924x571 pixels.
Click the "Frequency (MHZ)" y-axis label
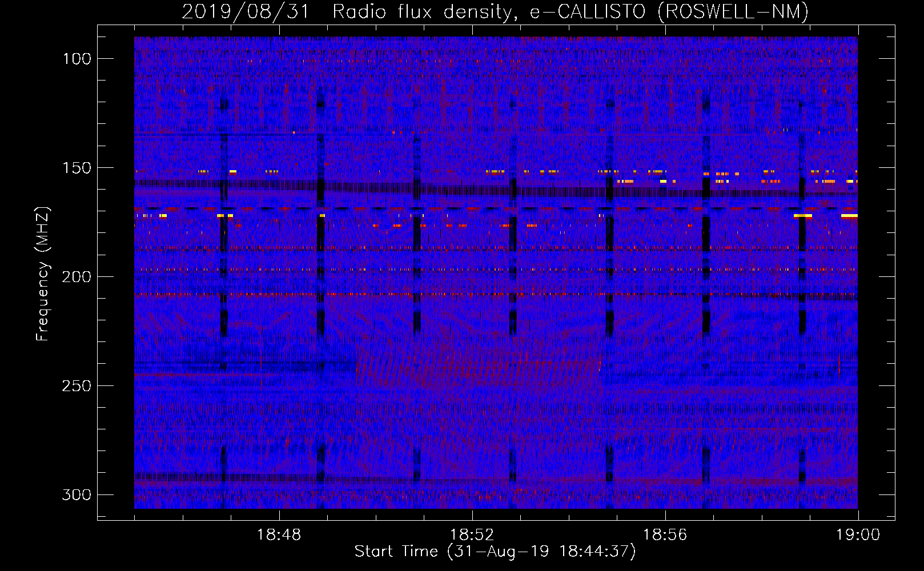(x=43, y=274)
